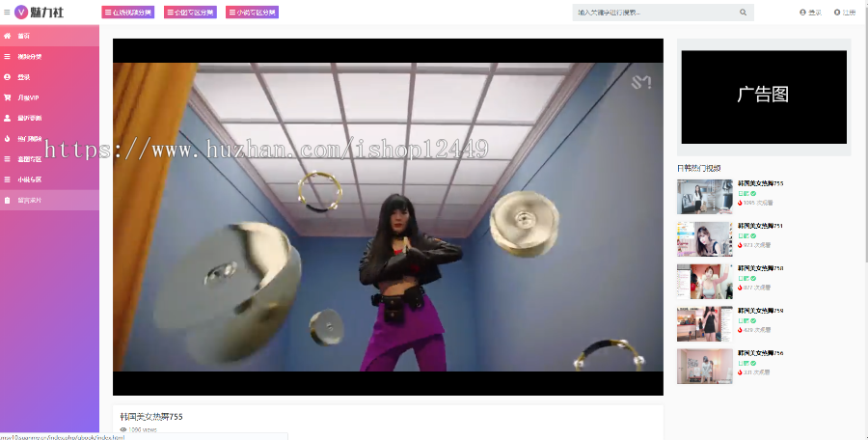Click the flame icon beside 973 views
Screen dimensions: 868x440
[x=740, y=245]
